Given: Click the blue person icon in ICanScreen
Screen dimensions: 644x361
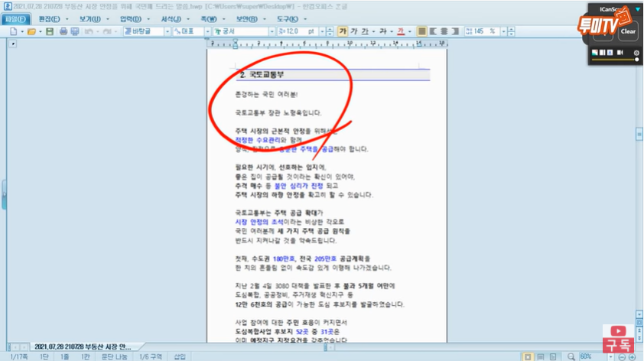Looking at the screenshot, I should coord(610,53).
